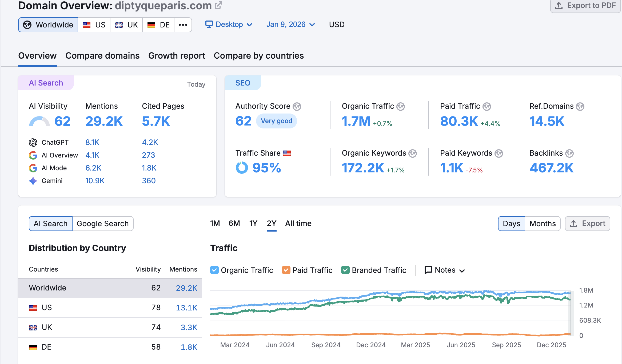Open the Desktop device dropdown
This screenshot has width=622, height=364.
229,25
